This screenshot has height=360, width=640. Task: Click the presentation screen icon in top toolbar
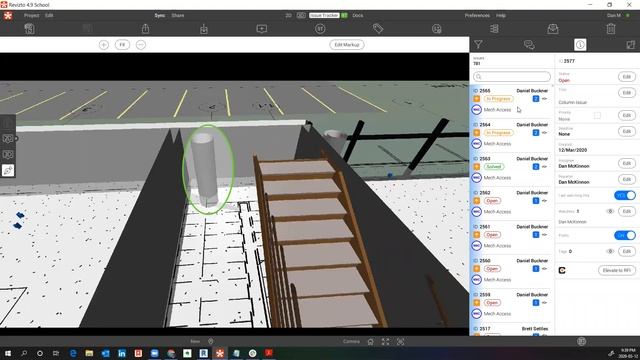pos(262,29)
